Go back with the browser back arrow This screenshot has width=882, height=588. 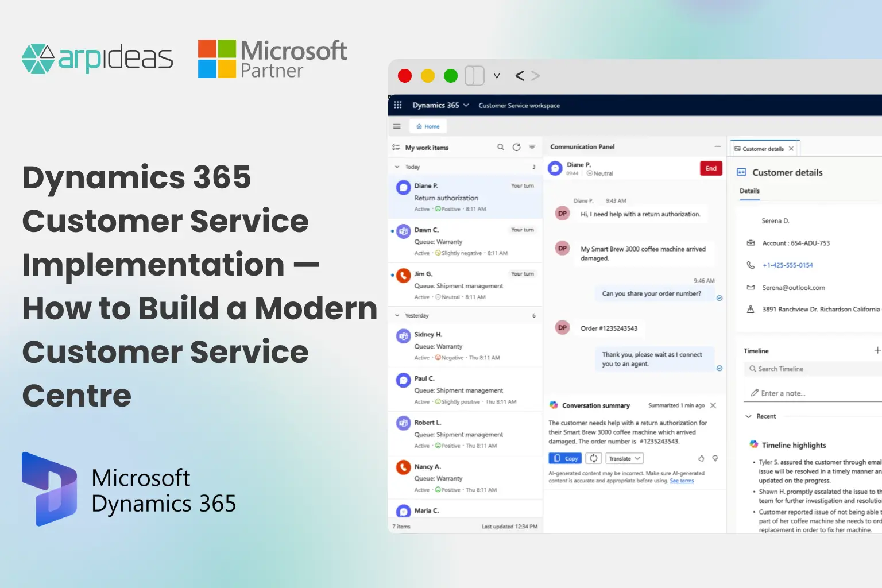520,76
